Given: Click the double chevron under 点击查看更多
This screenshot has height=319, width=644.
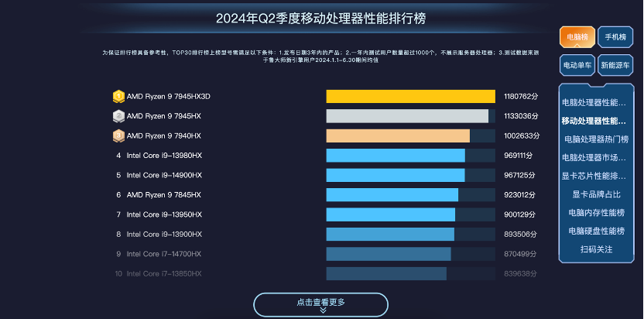Looking at the screenshot, I should click(323, 310).
